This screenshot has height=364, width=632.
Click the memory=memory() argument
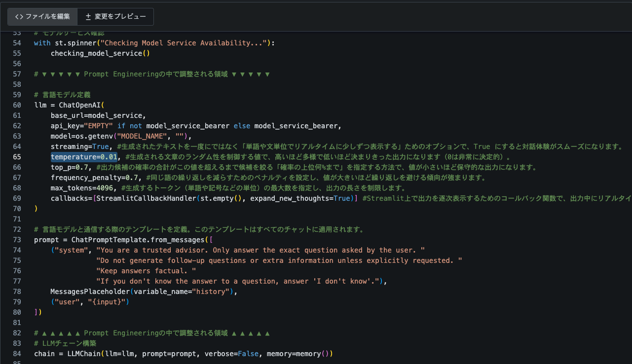[298, 354]
